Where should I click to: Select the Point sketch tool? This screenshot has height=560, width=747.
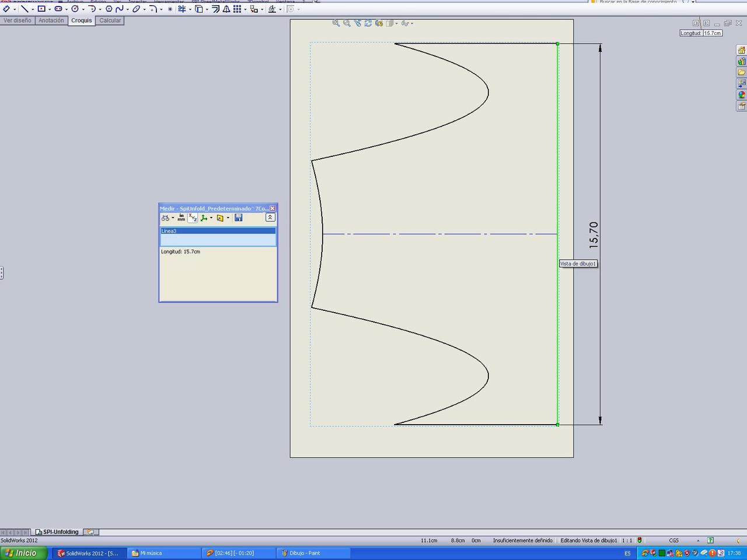tap(170, 9)
